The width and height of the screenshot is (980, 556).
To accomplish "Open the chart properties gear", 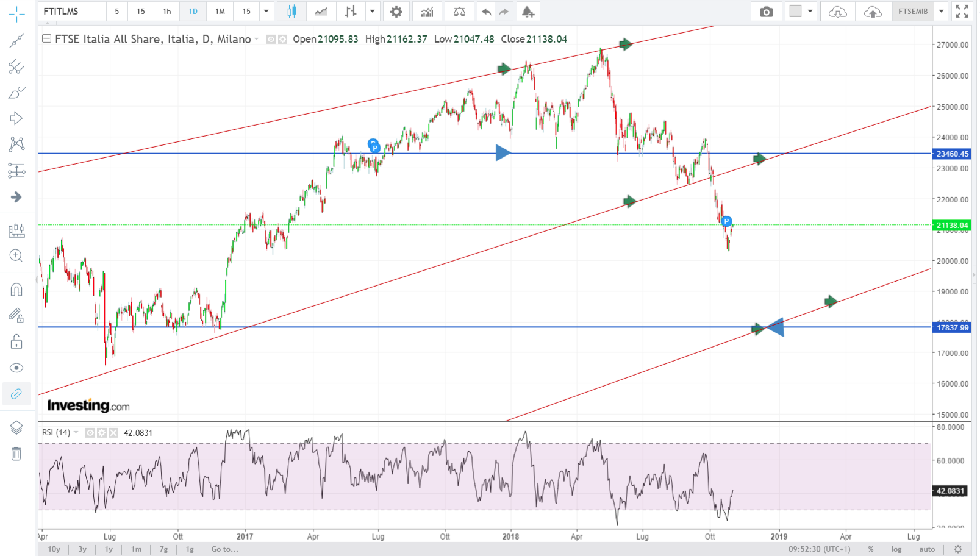I will (396, 12).
